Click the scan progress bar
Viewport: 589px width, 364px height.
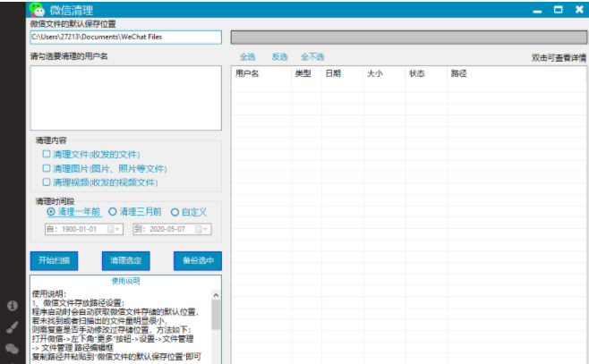tap(409, 38)
